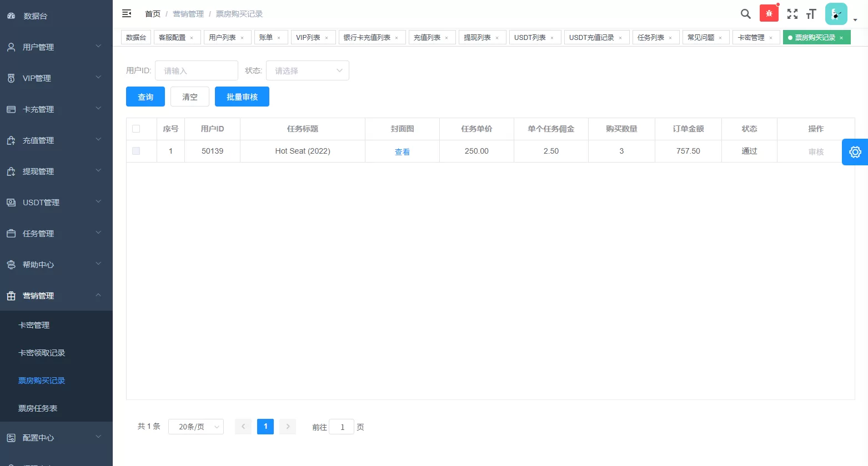Check the checkbox for user 50139's row
The height and width of the screenshot is (466, 868).
point(136,151)
